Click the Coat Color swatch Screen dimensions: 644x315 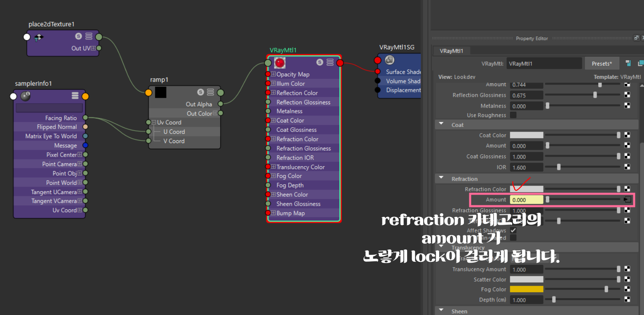527,135
